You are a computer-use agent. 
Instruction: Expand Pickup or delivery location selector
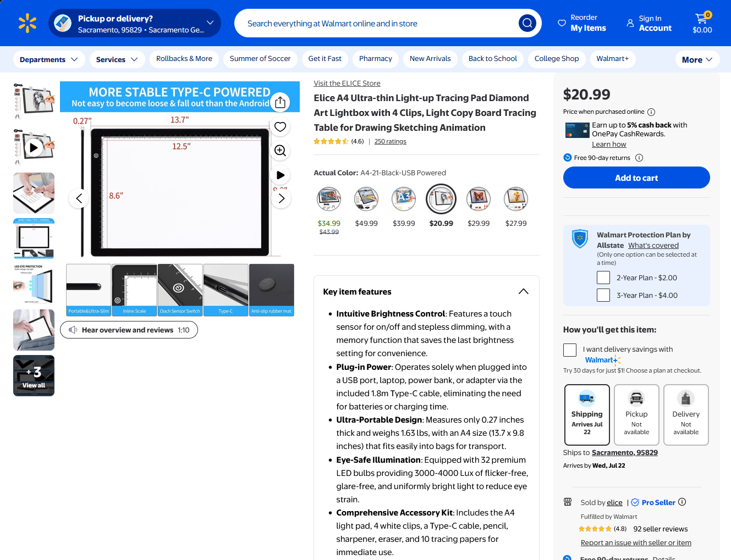135,23
